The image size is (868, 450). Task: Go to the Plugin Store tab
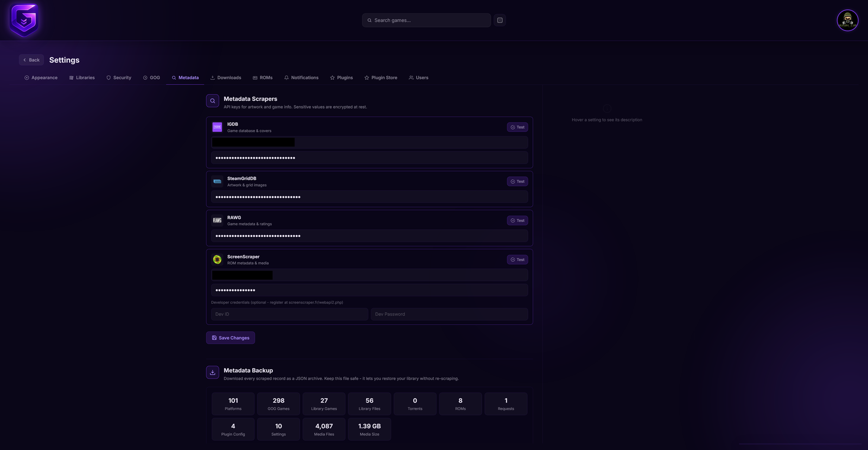click(x=381, y=78)
